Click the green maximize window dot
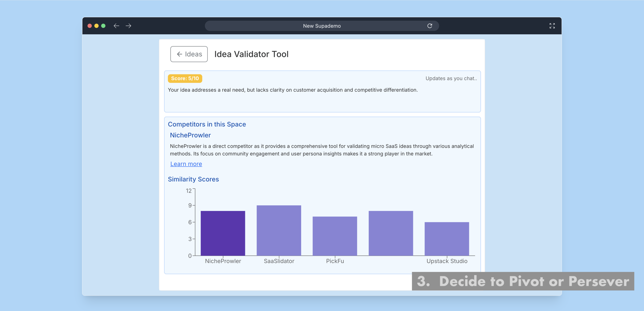Image resolution: width=644 pixels, height=311 pixels. tap(103, 26)
